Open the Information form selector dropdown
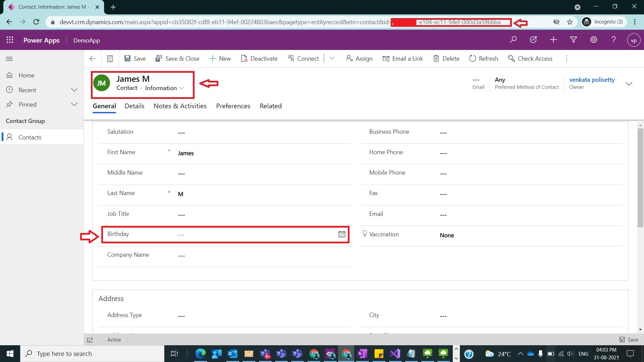This screenshot has width=644, height=362. pos(164,88)
